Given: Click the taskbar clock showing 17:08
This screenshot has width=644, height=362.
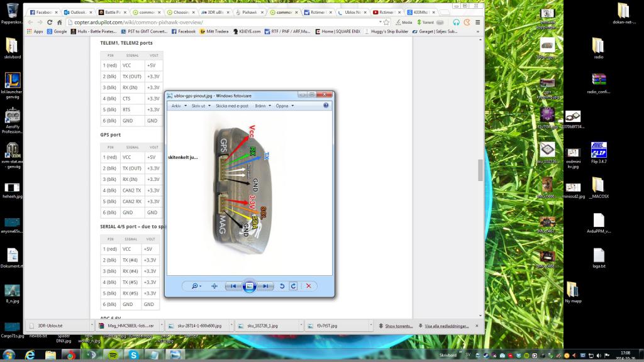Looking at the screenshot, I should coord(625,355).
